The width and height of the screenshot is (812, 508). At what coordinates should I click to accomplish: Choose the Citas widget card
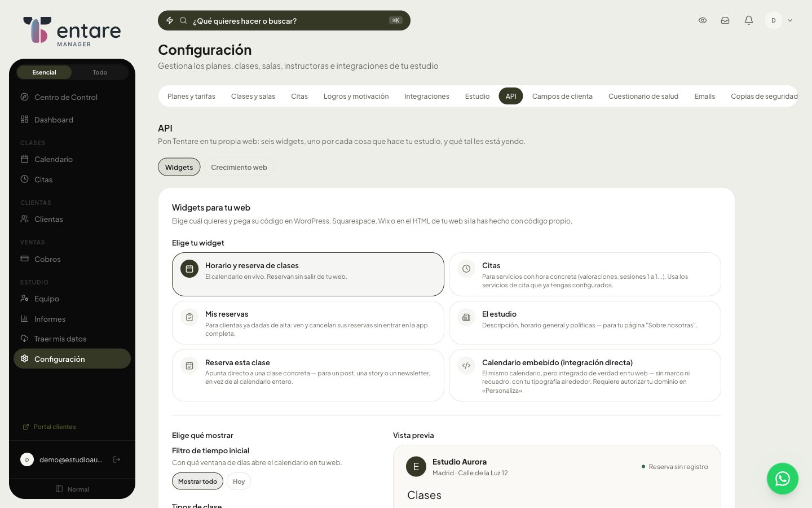pos(585,274)
